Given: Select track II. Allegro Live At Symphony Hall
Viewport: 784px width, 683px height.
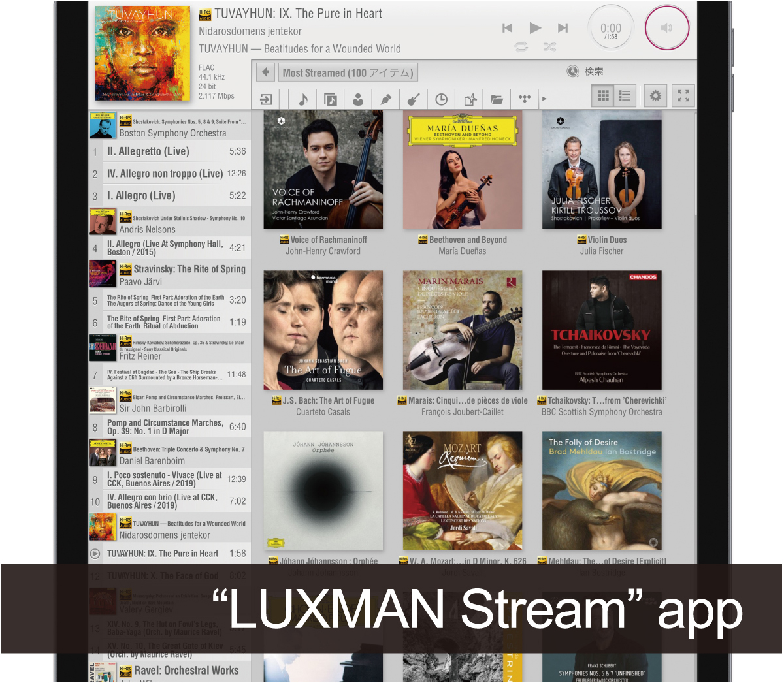Looking at the screenshot, I should click(x=170, y=247).
